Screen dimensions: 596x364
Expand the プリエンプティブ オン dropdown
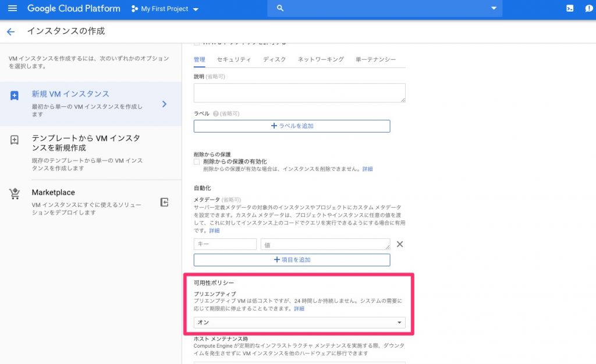pyautogui.click(x=299, y=323)
